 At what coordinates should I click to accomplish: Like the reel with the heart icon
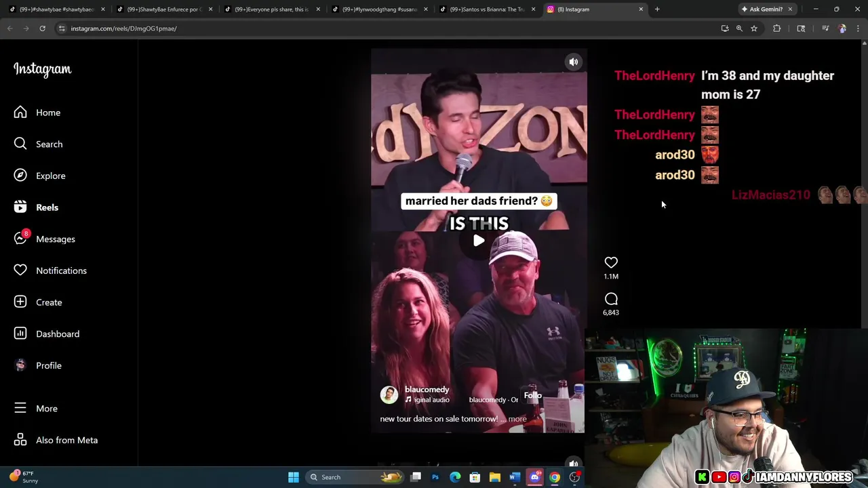click(611, 262)
